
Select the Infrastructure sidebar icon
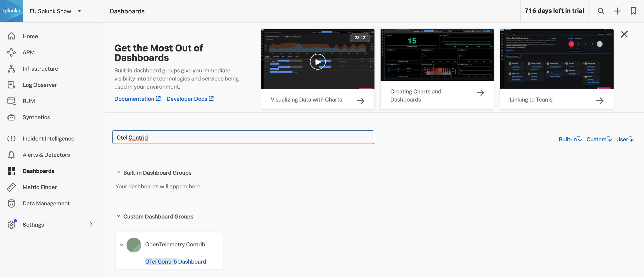pyautogui.click(x=11, y=69)
